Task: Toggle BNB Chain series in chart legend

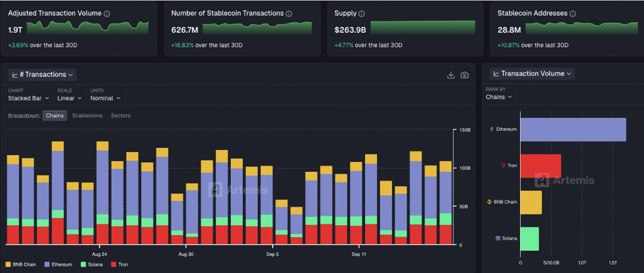Action: 21,264
